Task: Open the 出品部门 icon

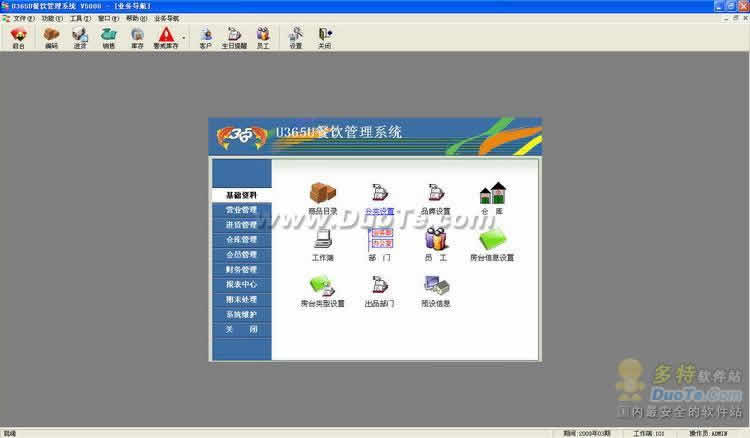Action: click(x=380, y=286)
